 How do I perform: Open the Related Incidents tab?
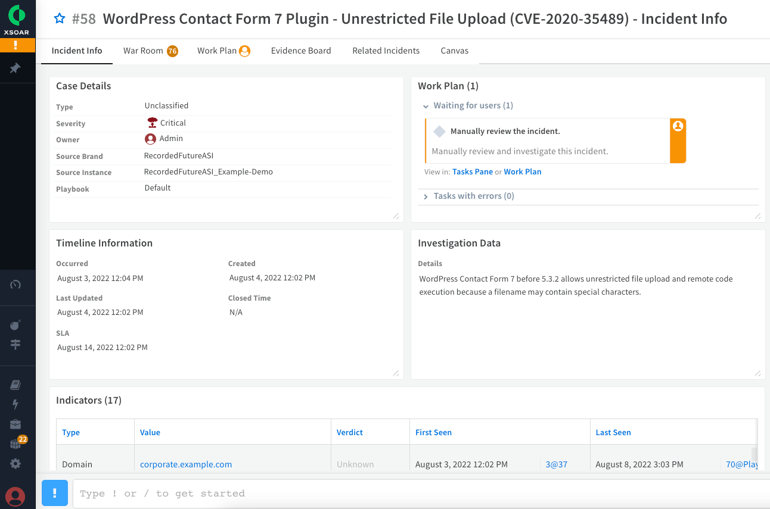pos(386,51)
